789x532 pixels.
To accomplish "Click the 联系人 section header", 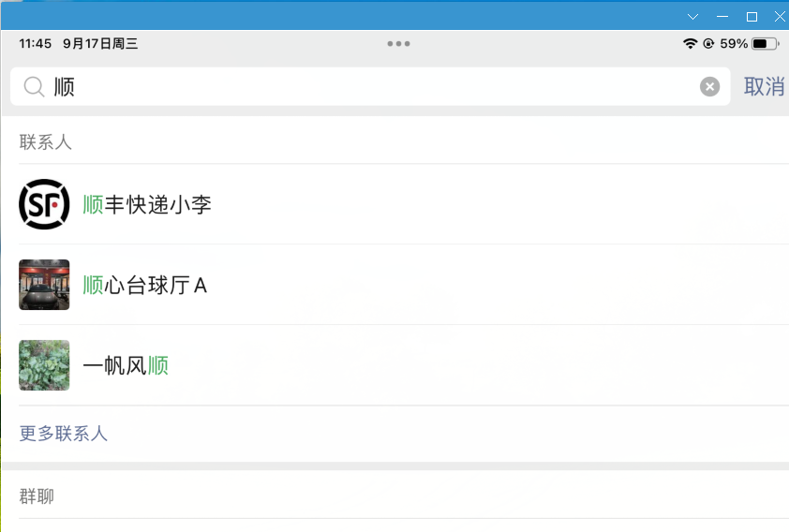I will 45,141.
